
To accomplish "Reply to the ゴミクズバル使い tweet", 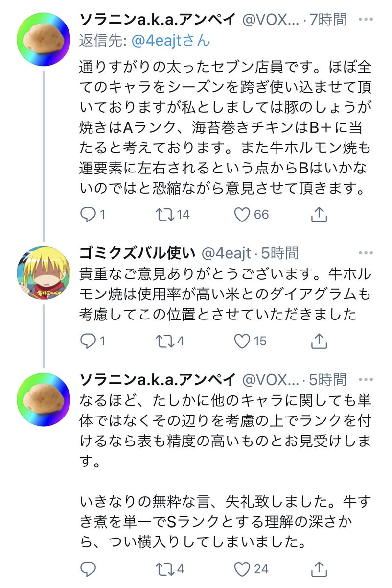I will (x=87, y=341).
